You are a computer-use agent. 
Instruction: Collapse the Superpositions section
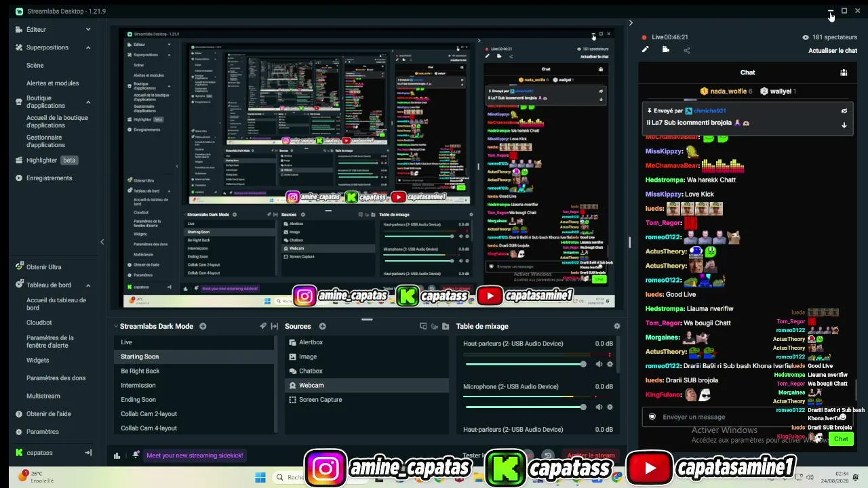pyautogui.click(x=88, y=47)
